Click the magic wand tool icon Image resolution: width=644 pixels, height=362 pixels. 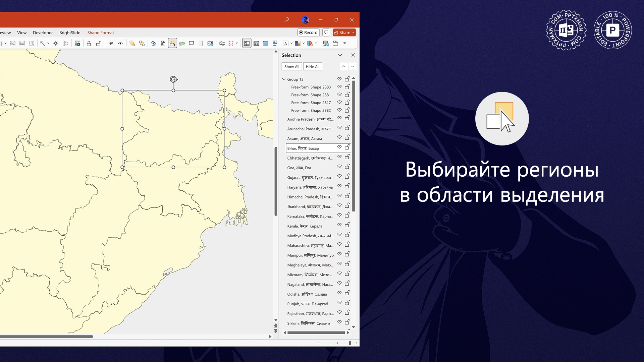point(42,43)
